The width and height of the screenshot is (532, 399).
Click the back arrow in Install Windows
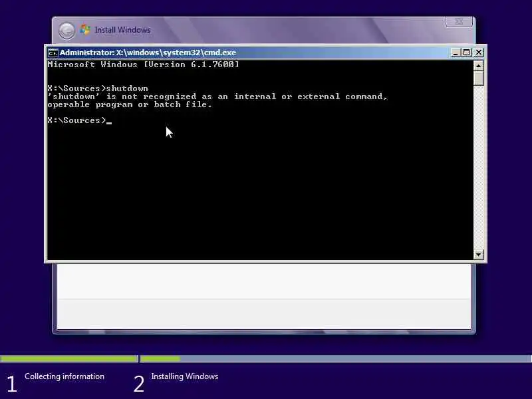[67, 31]
